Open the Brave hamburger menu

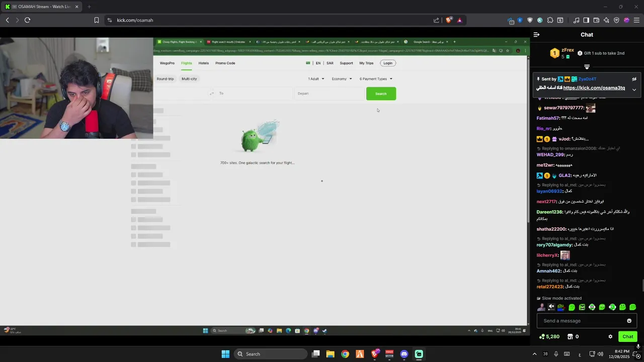636,20
